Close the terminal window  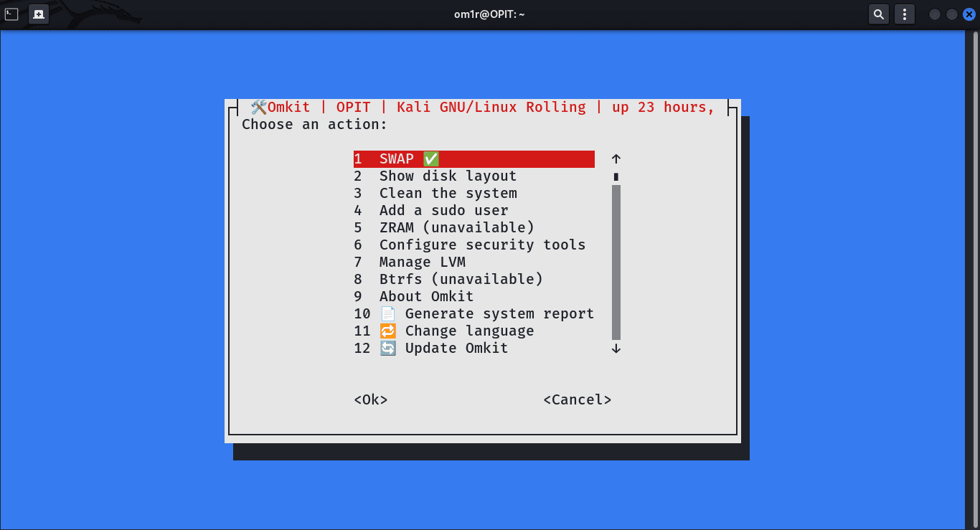pos(969,14)
